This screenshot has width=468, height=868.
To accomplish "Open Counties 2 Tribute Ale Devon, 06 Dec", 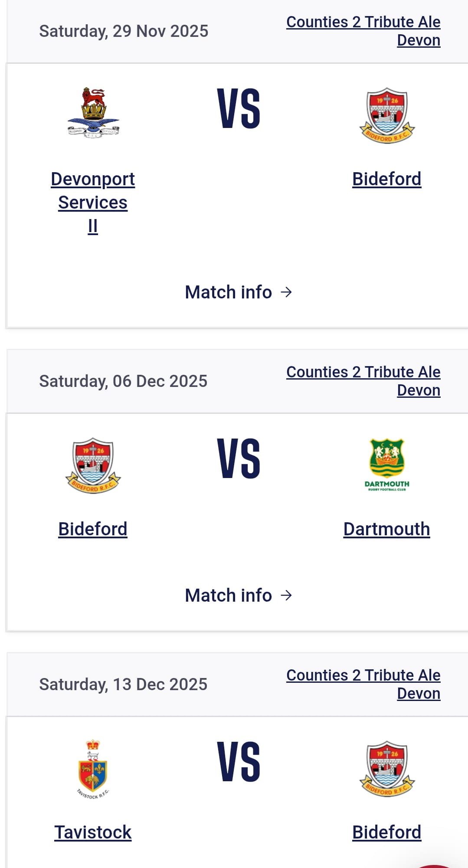I will pos(363,381).
